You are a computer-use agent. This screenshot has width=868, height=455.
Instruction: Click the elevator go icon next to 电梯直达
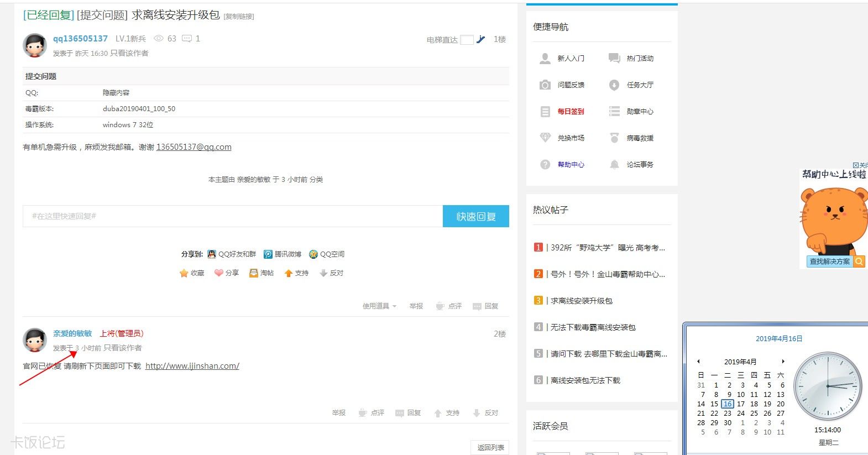pos(481,39)
